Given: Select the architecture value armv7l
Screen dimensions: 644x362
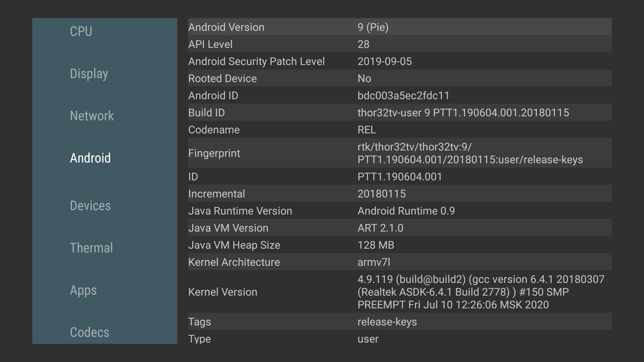Looking at the screenshot, I should point(374,262).
